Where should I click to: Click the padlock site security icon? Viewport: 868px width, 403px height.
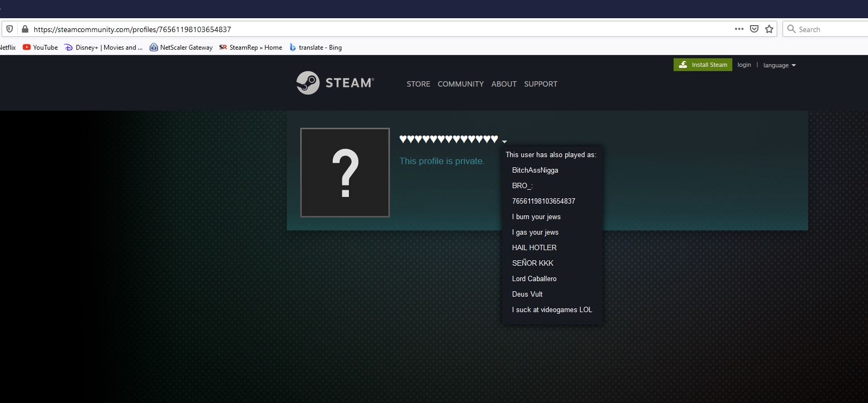coord(25,29)
